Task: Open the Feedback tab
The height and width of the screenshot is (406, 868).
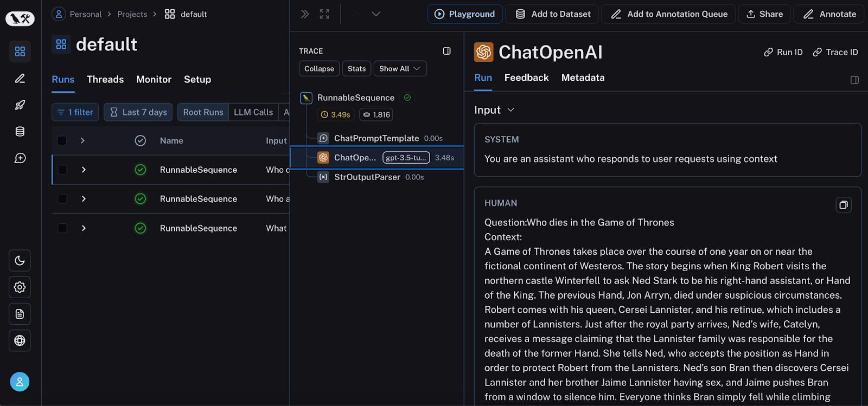Action: tap(527, 78)
